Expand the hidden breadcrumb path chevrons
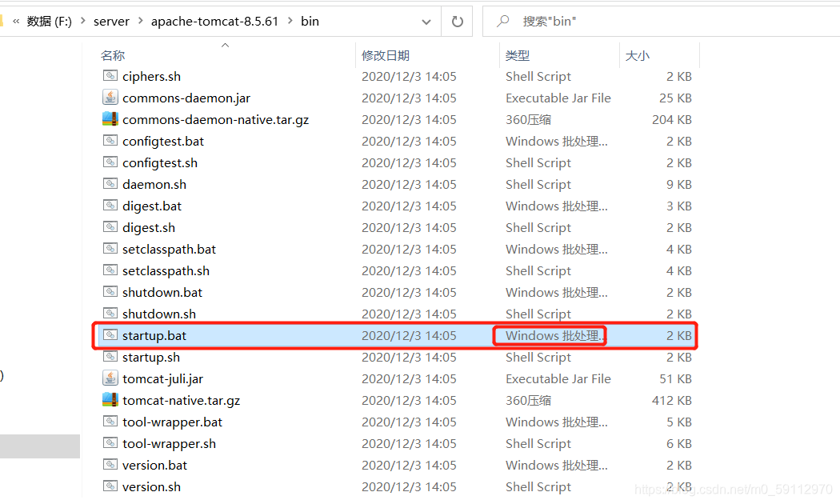The height and width of the screenshot is (504, 840). click(16, 22)
